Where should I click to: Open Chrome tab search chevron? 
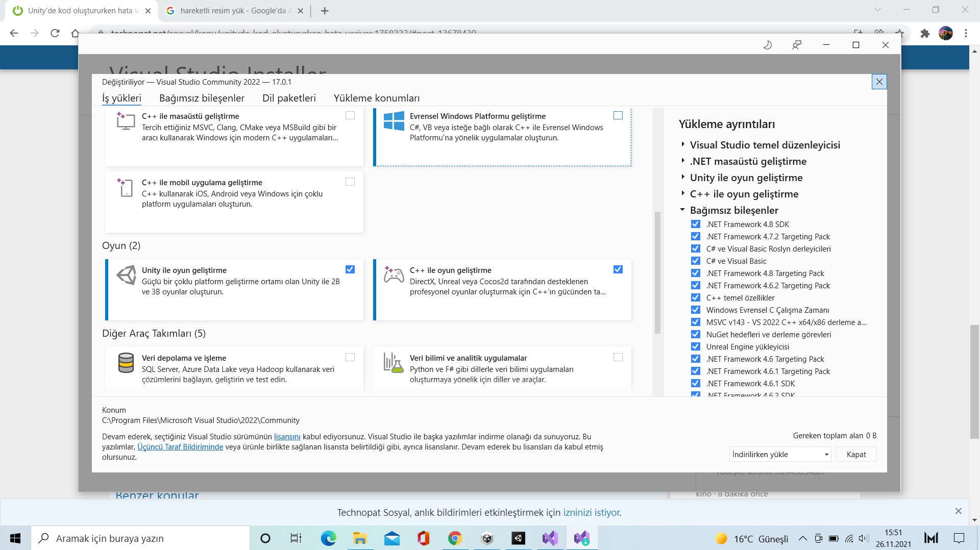[x=877, y=10]
